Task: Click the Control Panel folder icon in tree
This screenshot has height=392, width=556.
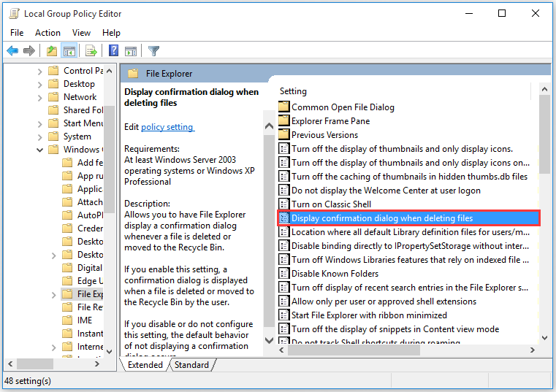Action: [53, 71]
